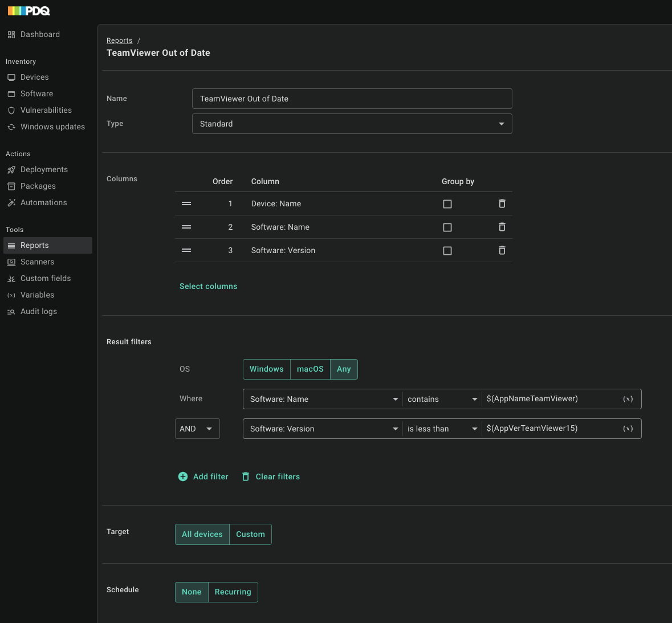Check Group by for Device: Name
Image resolution: width=672 pixels, height=623 pixels.
447,204
